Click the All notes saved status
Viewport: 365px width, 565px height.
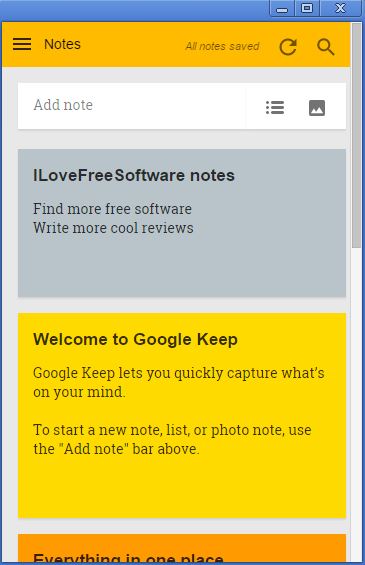[x=222, y=46]
